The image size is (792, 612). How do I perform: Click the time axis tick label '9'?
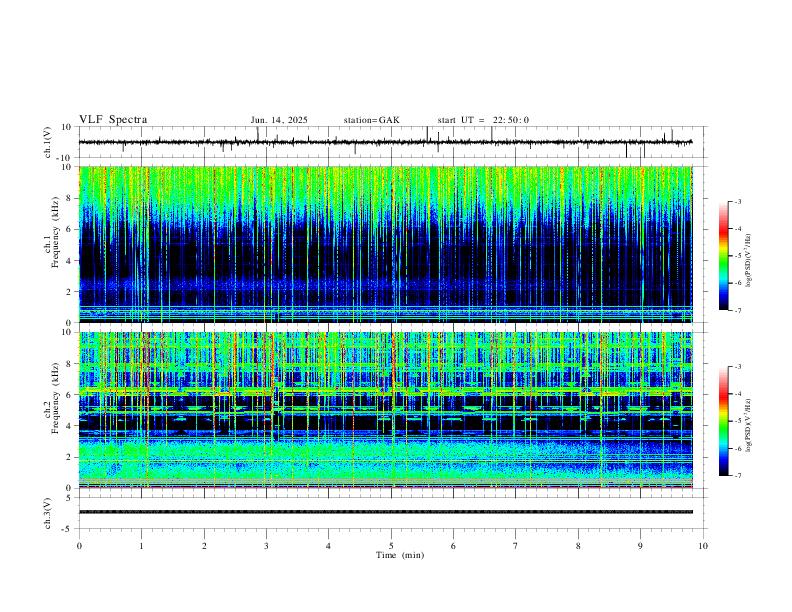pyautogui.click(x=640, y=546)
